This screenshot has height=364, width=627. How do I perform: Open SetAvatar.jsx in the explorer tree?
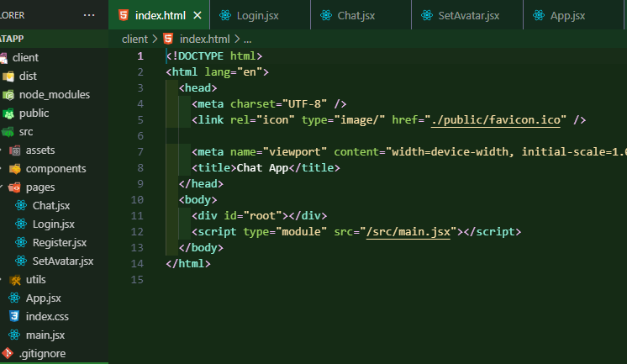[63, 261]
